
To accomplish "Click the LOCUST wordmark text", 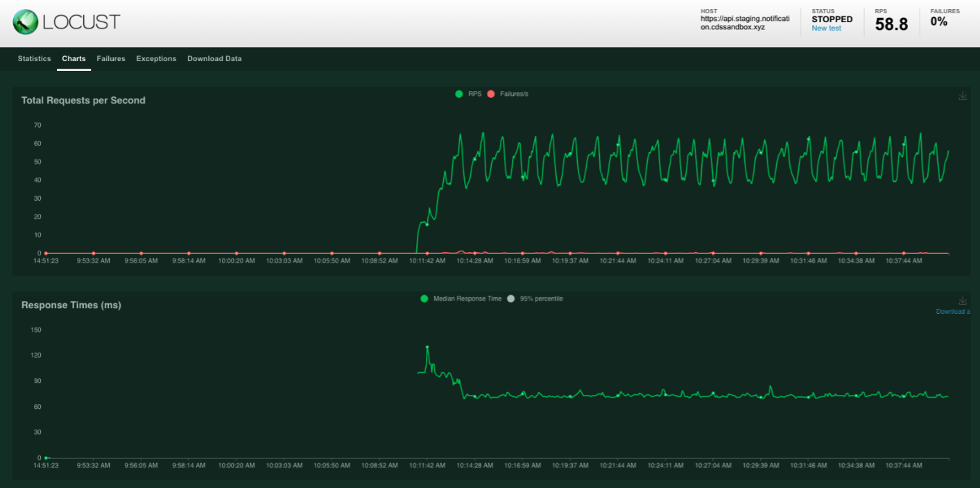I will pyautogui.click(x=81, y=22).
